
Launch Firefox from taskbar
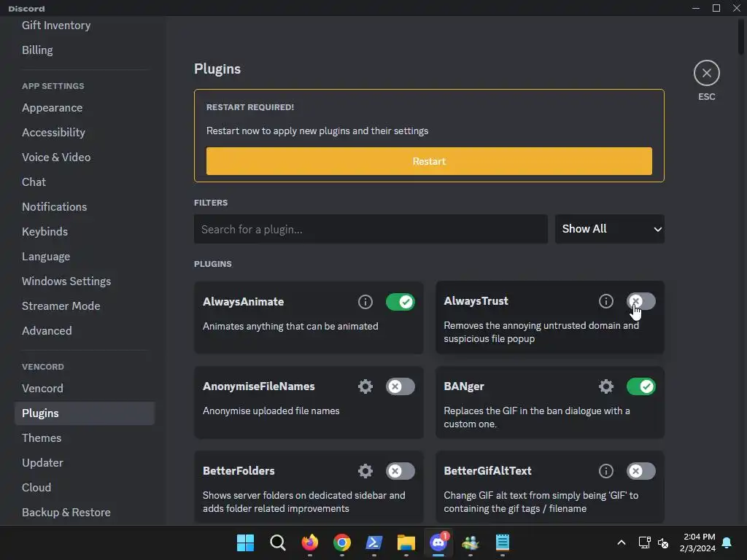(309, 542)
